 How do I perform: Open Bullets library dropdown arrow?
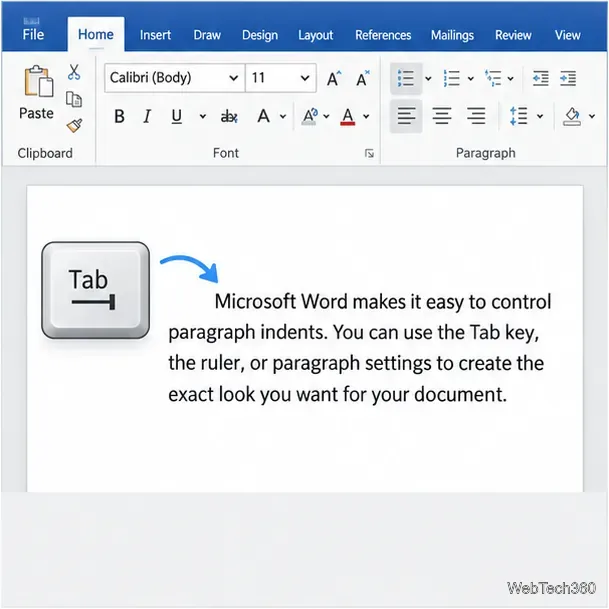[428, 78]
